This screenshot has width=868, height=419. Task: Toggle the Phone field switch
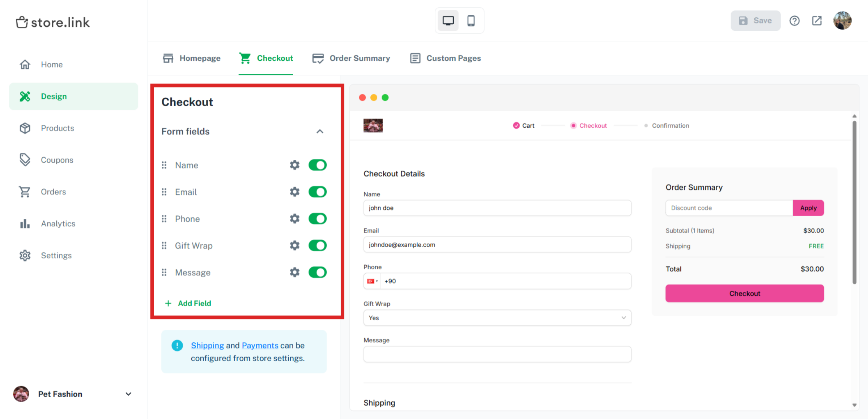point(317,219)
